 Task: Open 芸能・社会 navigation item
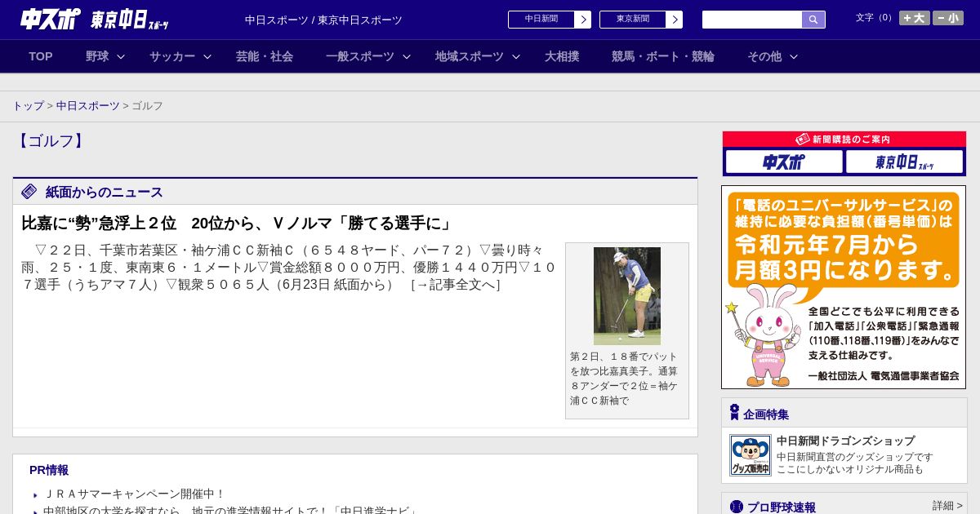click(x=265, y=56)
